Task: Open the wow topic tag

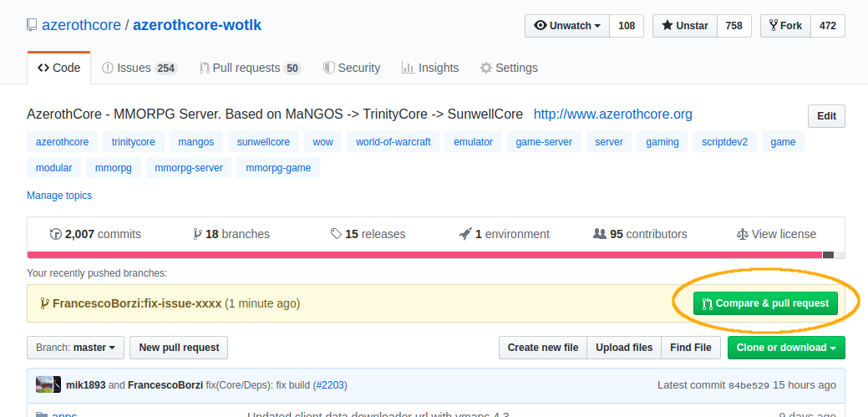Action: click(322, 142)
